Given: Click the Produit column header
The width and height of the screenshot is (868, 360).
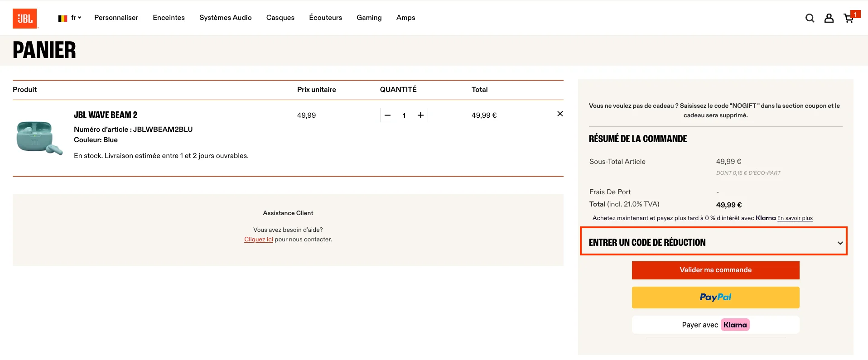Looking at the screenshot, I should coord(24,90).
